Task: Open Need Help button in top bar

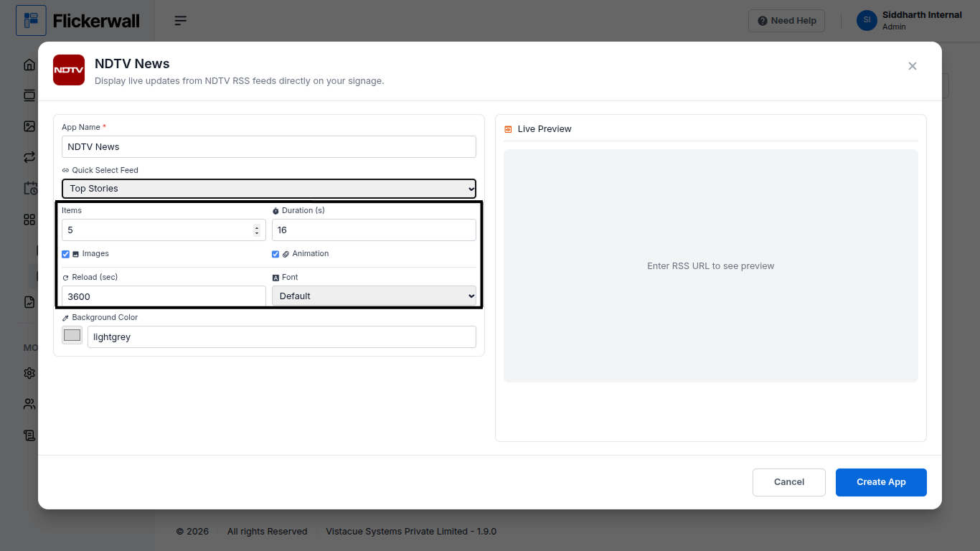Action: click(x=786, y=21)
